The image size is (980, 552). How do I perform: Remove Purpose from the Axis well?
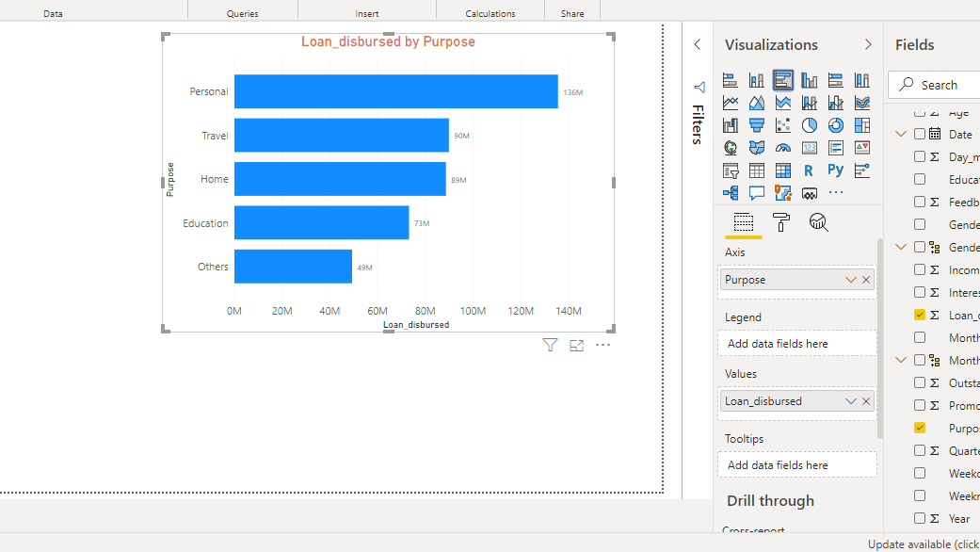pyautogui.click(x=866, y=280)
